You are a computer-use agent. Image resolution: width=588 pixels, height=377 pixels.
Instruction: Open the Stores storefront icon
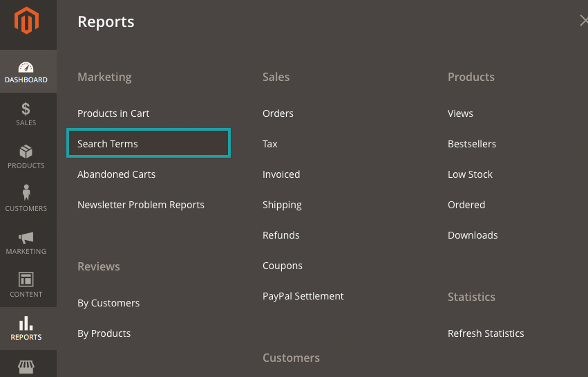[26, 367]
